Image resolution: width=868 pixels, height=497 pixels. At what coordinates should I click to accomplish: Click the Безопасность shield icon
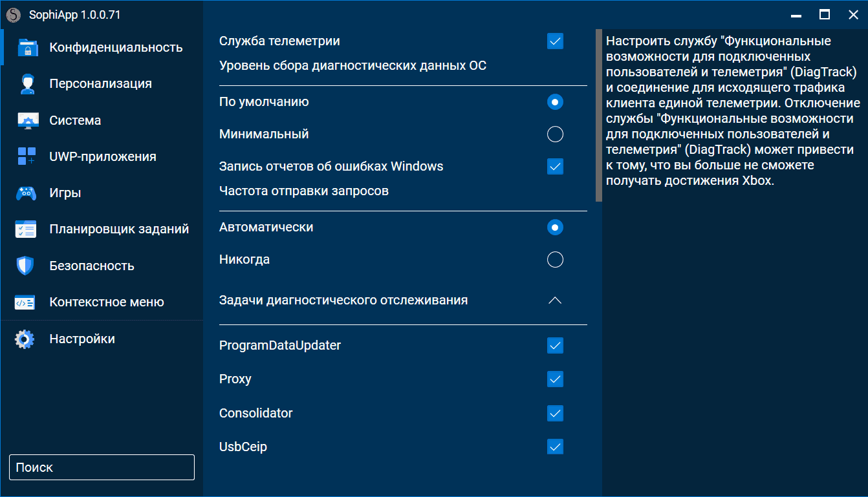coord(25,266)
